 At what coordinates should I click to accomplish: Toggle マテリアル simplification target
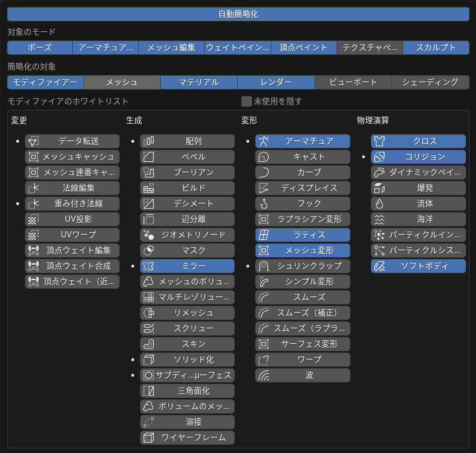pyautogui.click(x=199, y=82)
